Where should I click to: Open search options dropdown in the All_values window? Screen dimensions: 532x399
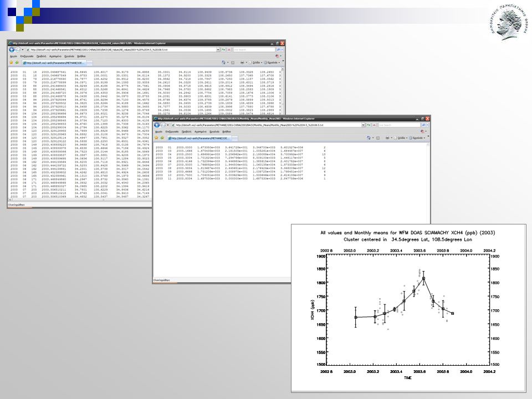pyautogui.click(x=282, y=49)
